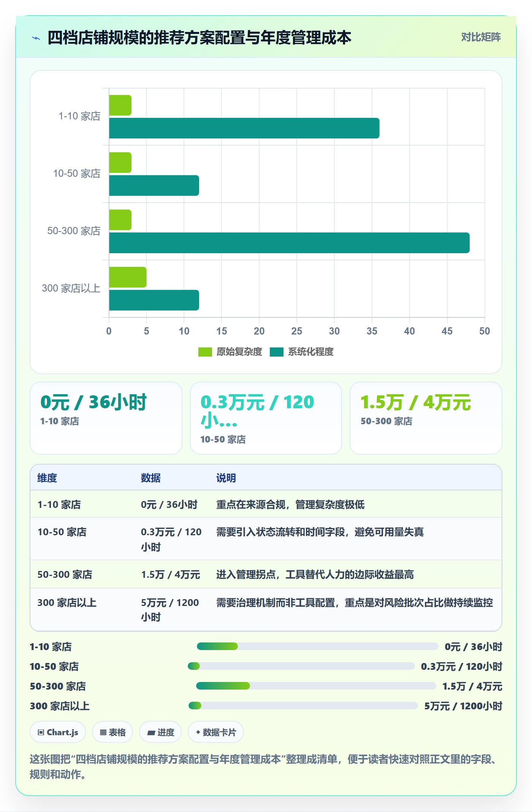
Task: Click the text starting with 需要治理机制而非工具配置
Action: (x=355, y=603)
